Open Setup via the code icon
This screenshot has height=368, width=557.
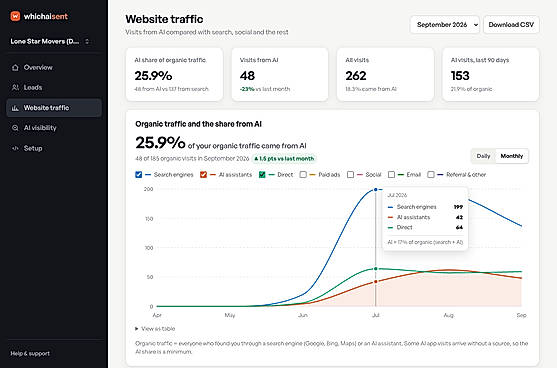15,148
